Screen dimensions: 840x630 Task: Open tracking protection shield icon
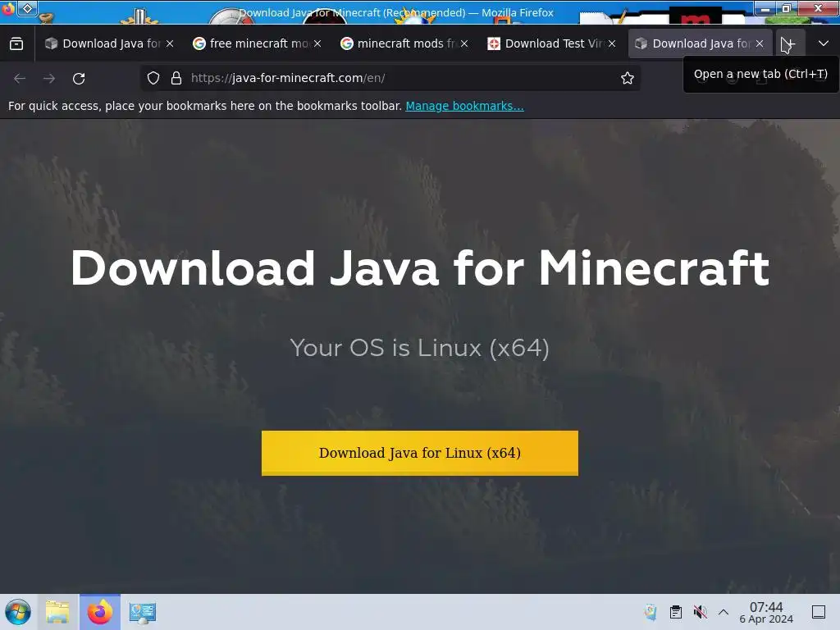(x=153, y=78)
